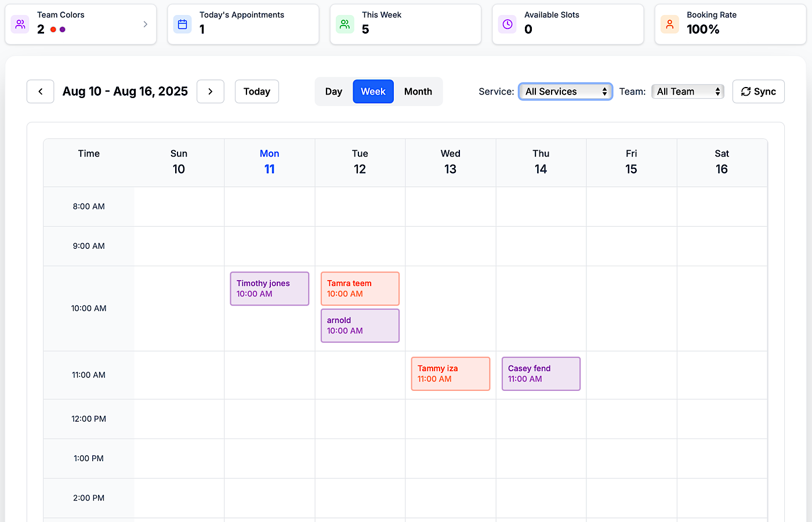This screenshot has width=812, height=522.
Task: Open the All Services dropdown
Action: [x=565, y=91]
